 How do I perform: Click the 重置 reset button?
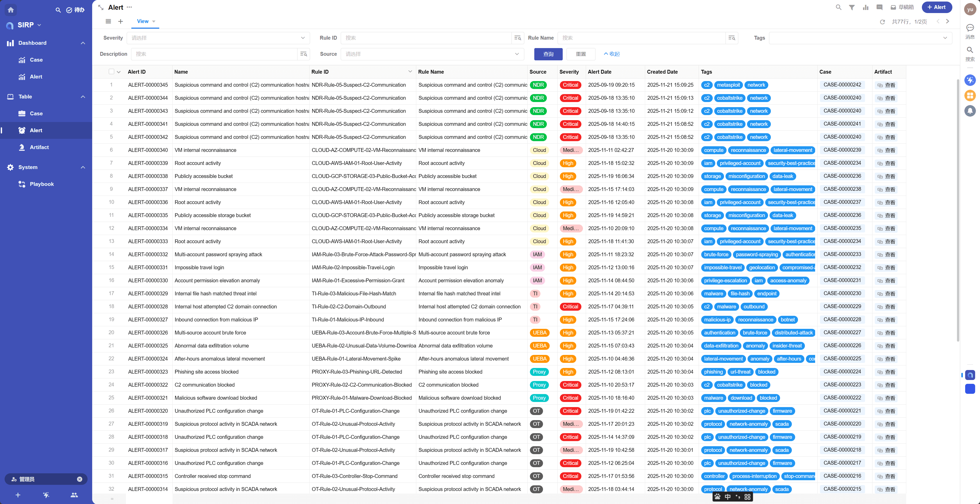tap(581, 54)
